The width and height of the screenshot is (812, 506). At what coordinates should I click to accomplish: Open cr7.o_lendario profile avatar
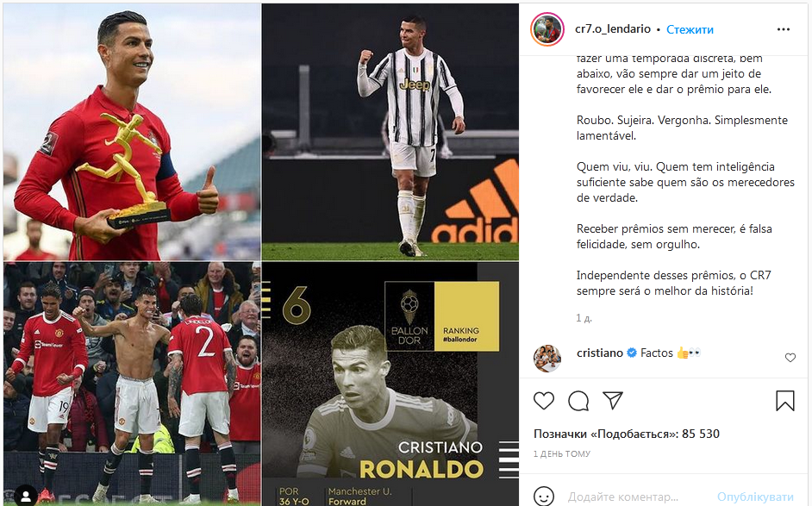(547, 29)
